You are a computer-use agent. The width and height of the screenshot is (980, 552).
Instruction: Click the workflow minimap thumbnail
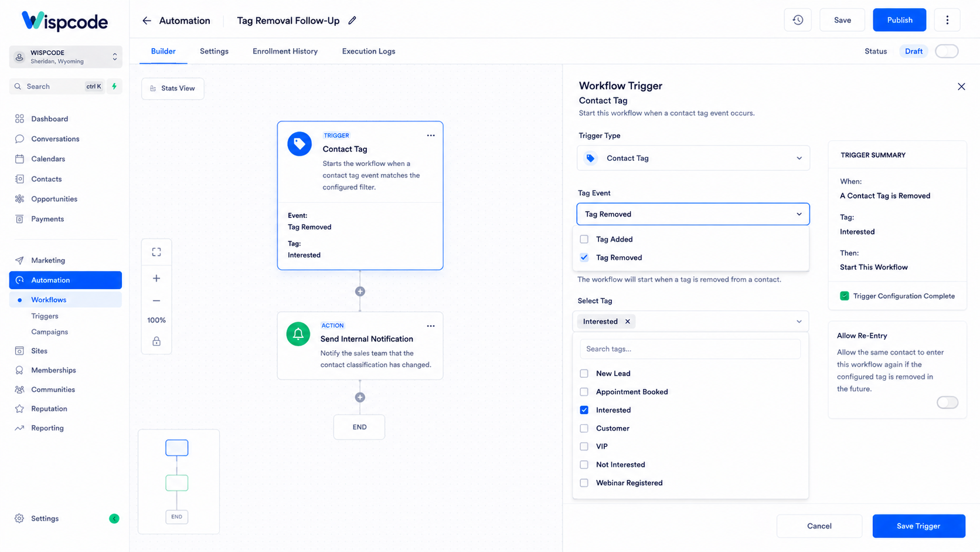point(179,482)
